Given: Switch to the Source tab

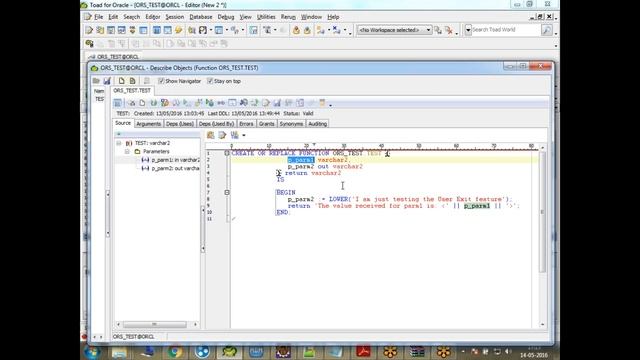Looking at the screenshot, I should pos(123,123).
